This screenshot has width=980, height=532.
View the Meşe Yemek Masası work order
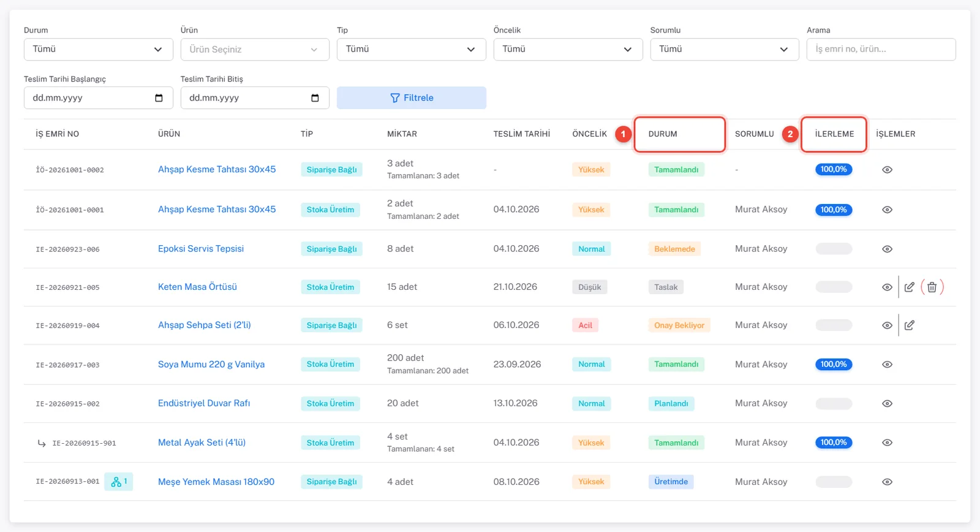(x=887, y=482)
